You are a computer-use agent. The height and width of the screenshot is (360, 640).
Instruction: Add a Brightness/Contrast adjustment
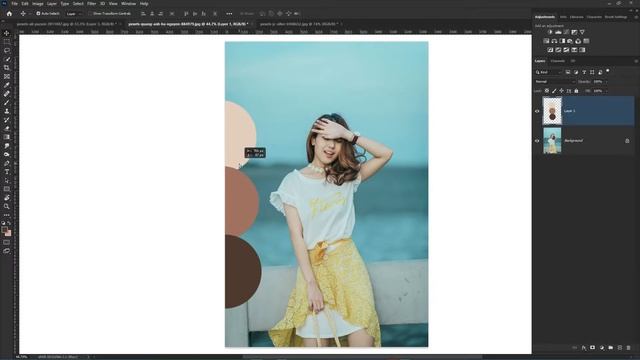click(550, 32)
